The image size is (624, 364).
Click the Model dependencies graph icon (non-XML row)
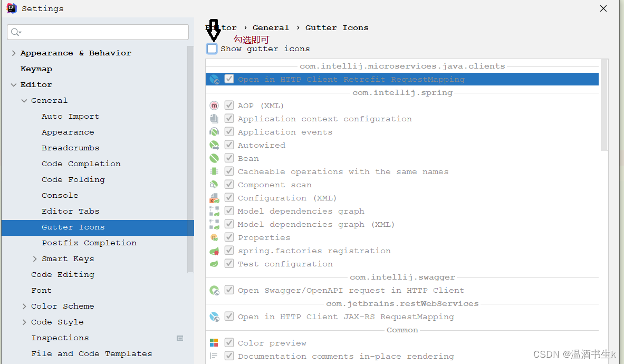tap(214, 211)
